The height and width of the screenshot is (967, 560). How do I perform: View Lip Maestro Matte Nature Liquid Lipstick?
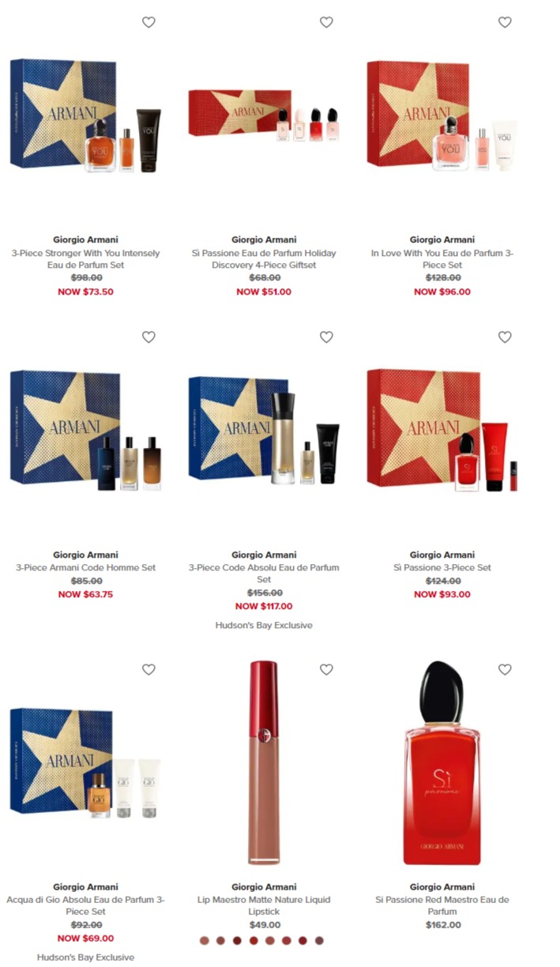coord(264,905)
